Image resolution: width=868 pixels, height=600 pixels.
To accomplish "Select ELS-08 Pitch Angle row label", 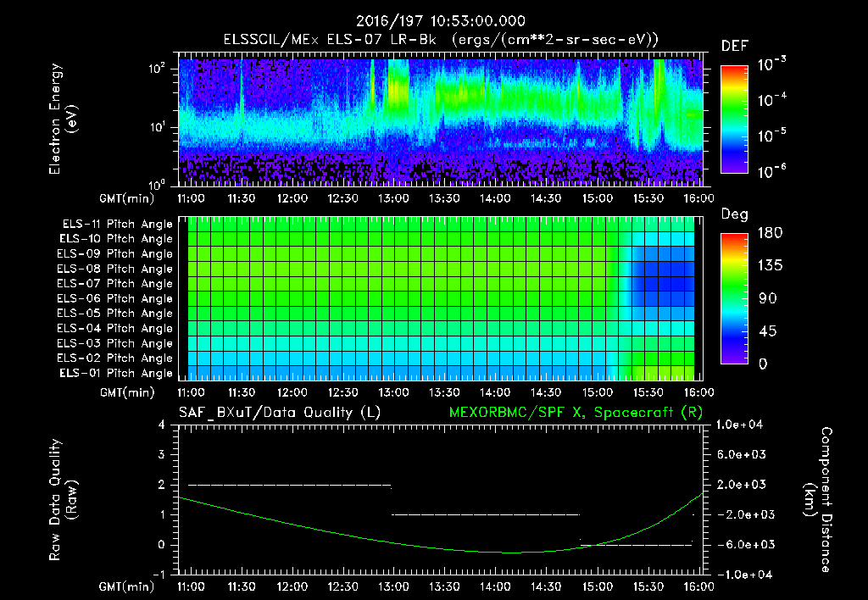I will pos(114,269).
